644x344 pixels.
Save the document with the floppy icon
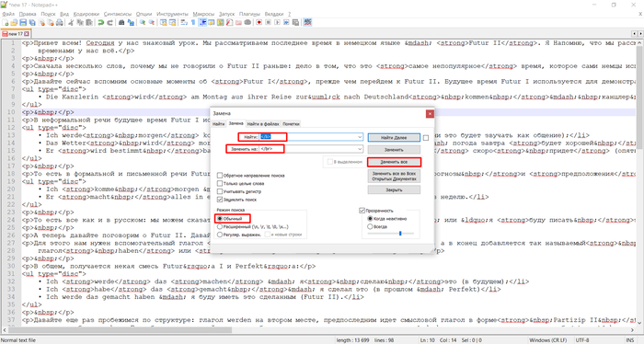click(23, 23)
